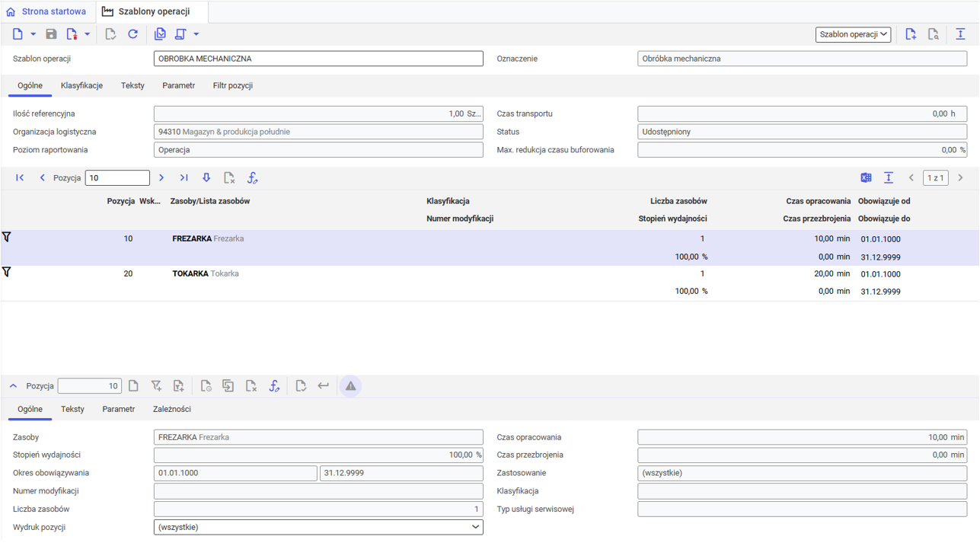The width and height of the screenshot is (980, 546).
Task: Go to the next position with the arrow
Action: [x=161, y=178]
